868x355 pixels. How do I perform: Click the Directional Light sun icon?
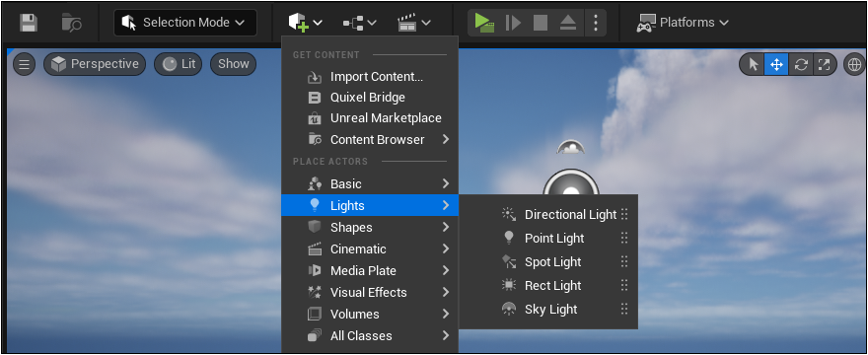click(508, 214)
